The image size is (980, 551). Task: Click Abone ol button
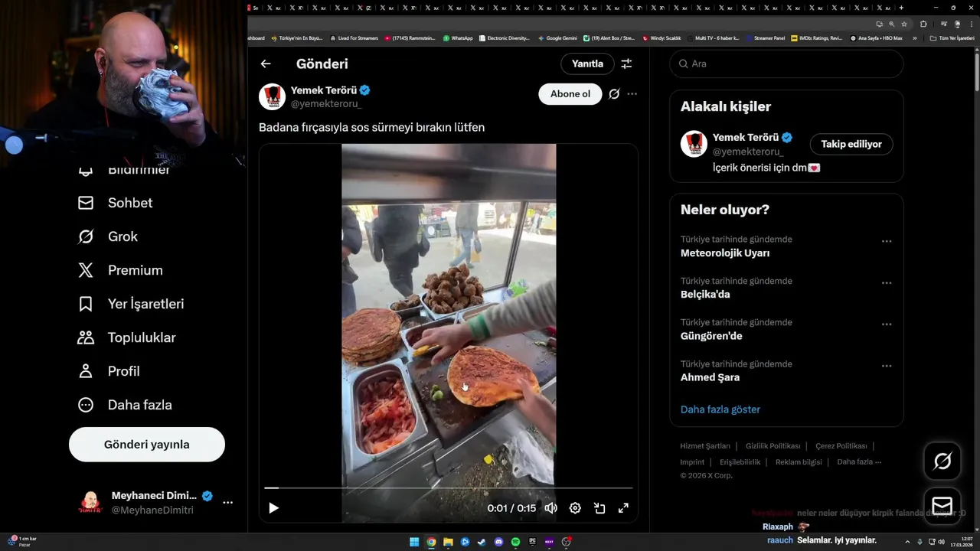click(x=570, y=94)
